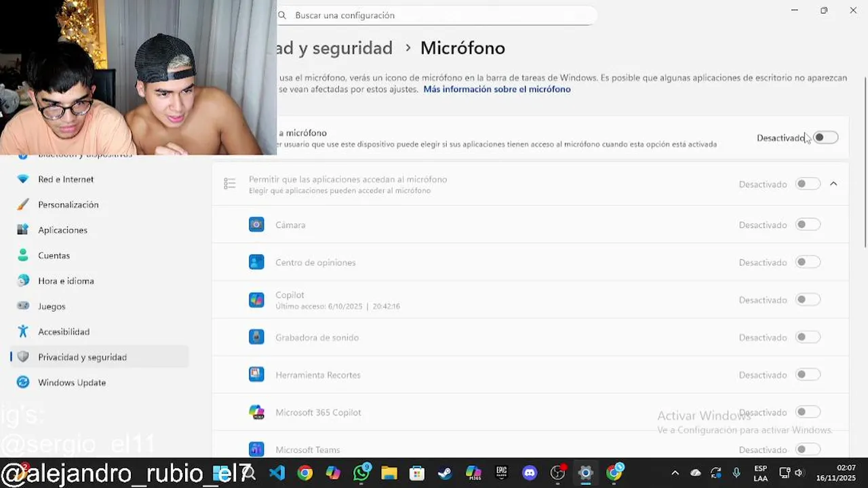Click the 'Último acceso: 6/10/2025' text
The height and width of the screenshot is (488, 868).
pyautogui.click(x=338, y=306)
